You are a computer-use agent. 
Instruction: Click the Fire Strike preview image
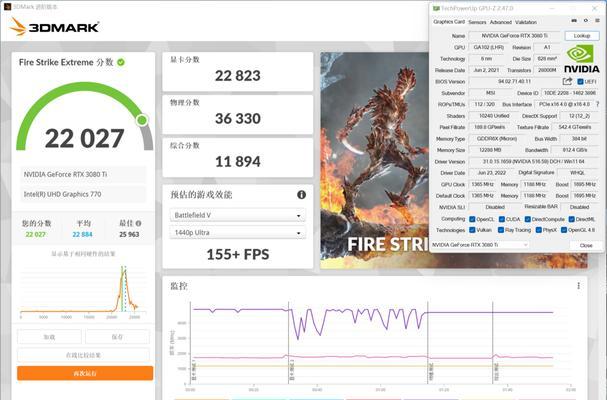[x=374, y=160]
